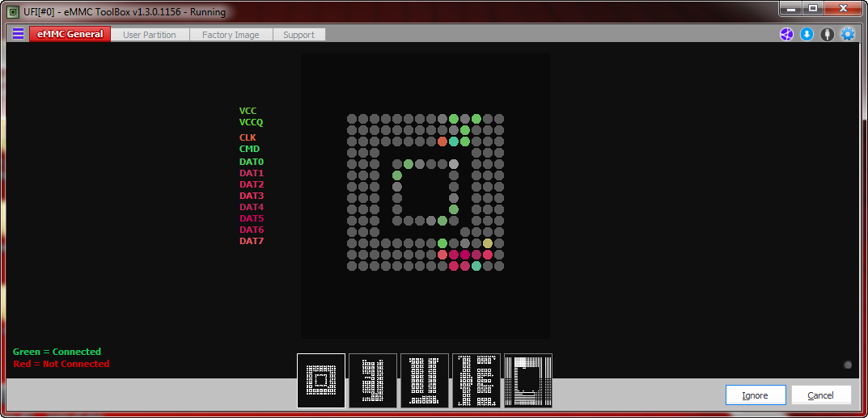Click the DAT0 pin label

252,162
